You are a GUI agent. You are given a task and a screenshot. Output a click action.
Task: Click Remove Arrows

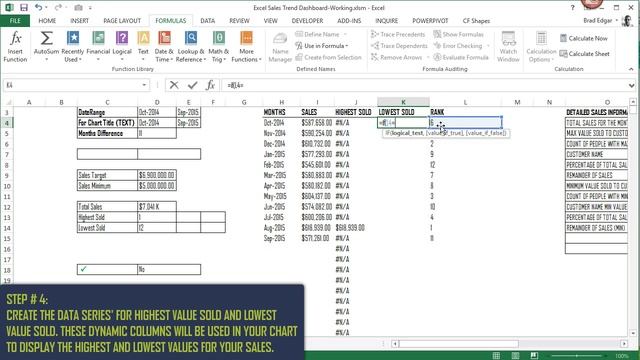pyautogui.click(x=396, y=57)
